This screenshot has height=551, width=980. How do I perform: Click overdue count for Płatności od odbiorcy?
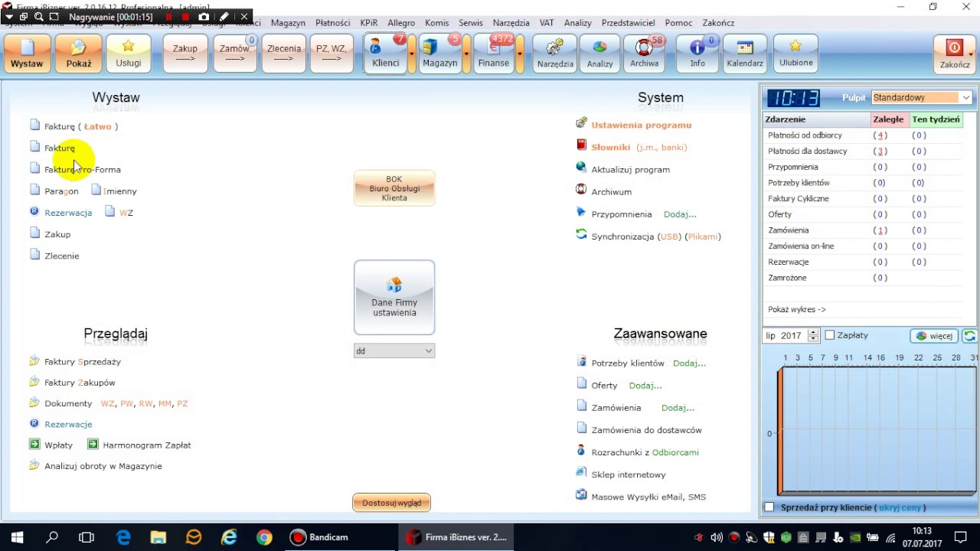click(880, 135)
